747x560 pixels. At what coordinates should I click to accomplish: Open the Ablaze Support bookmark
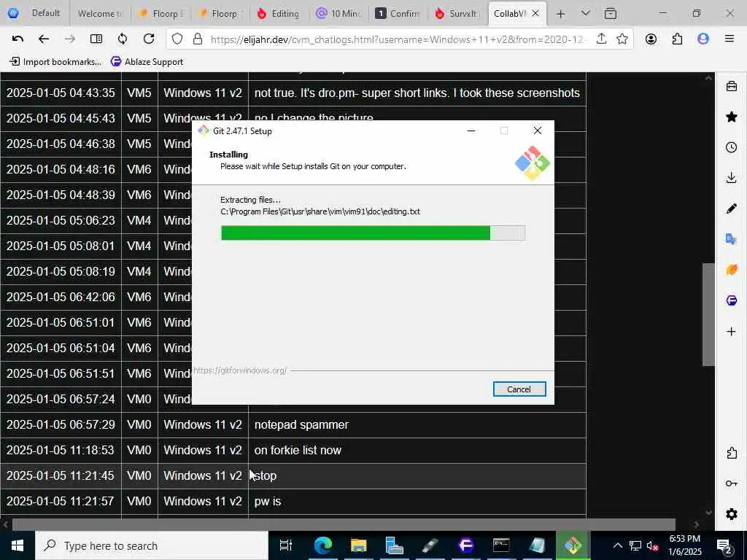click(x=147, y=61)
